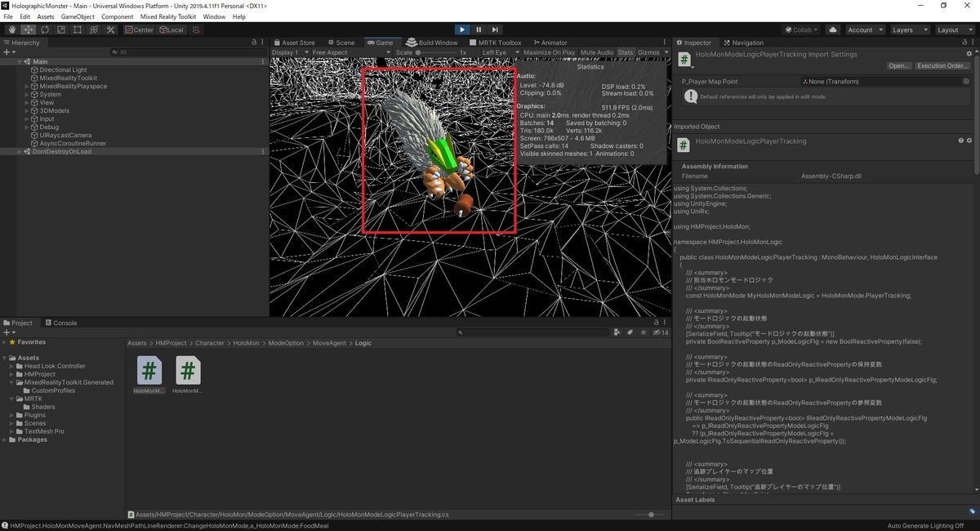Click the Execution Order... button

point(942,65)
